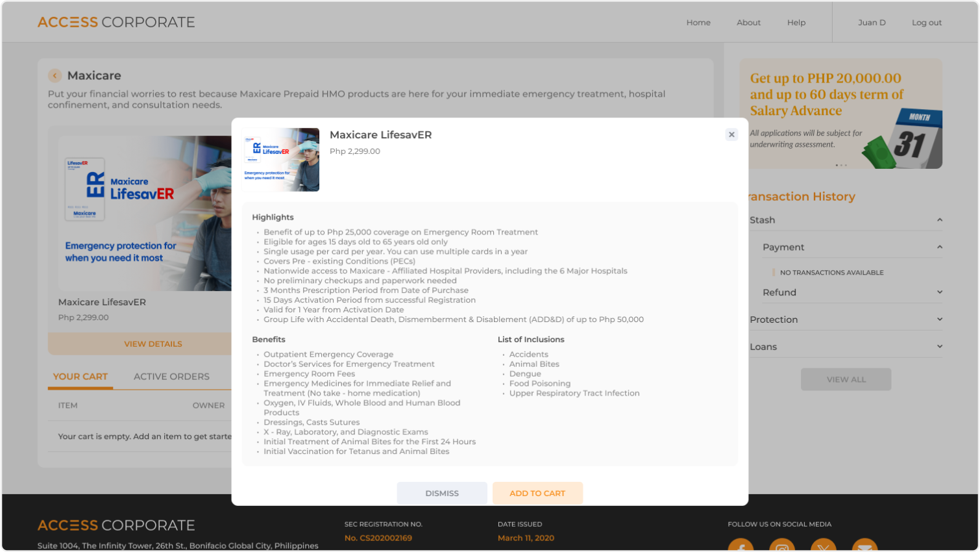This screenshot has width=980, height=552.
Task: Open the Salary Advance promo banner
Action: (x=841, y=114)
